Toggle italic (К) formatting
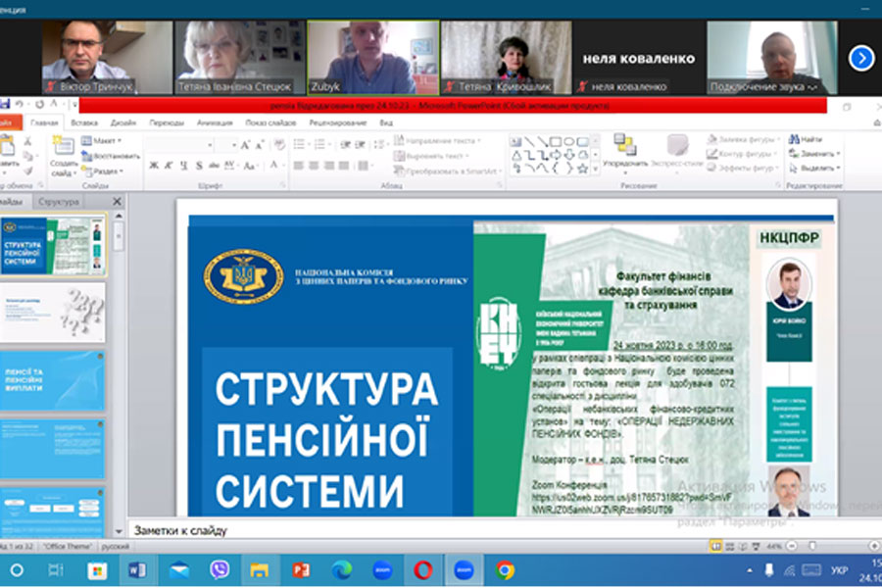882x588 pixels. click(169, 166)
